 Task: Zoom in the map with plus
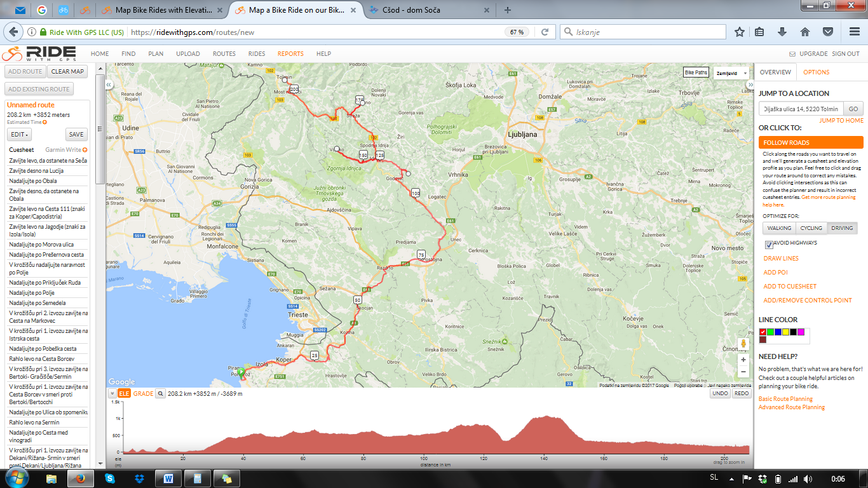(x=743, y=360)
